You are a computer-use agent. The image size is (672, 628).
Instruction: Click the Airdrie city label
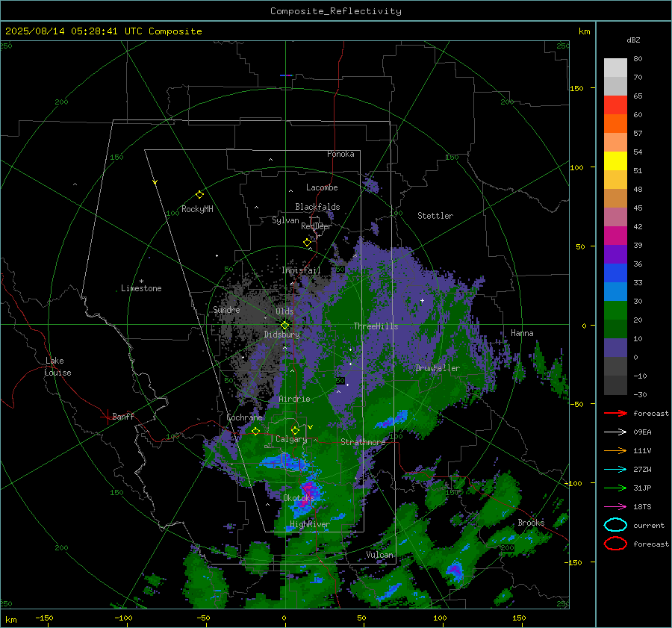[x=294, y=399]
